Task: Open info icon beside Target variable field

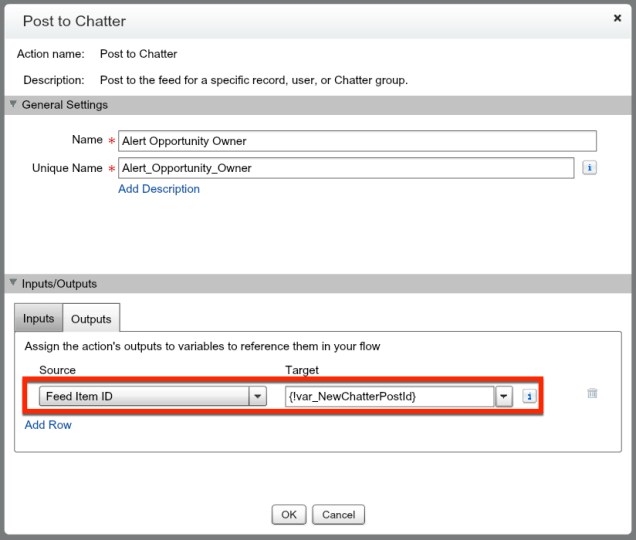Action: pos(529,396)
